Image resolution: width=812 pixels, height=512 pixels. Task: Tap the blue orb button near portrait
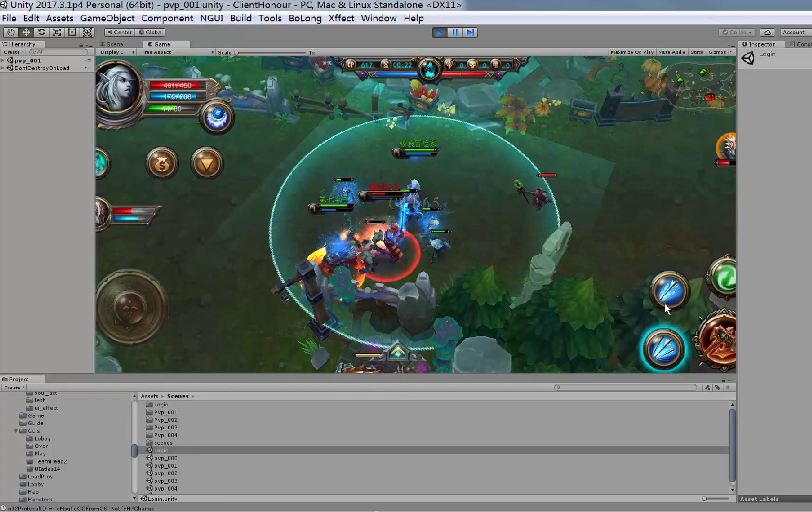click(x=217, y=116)
